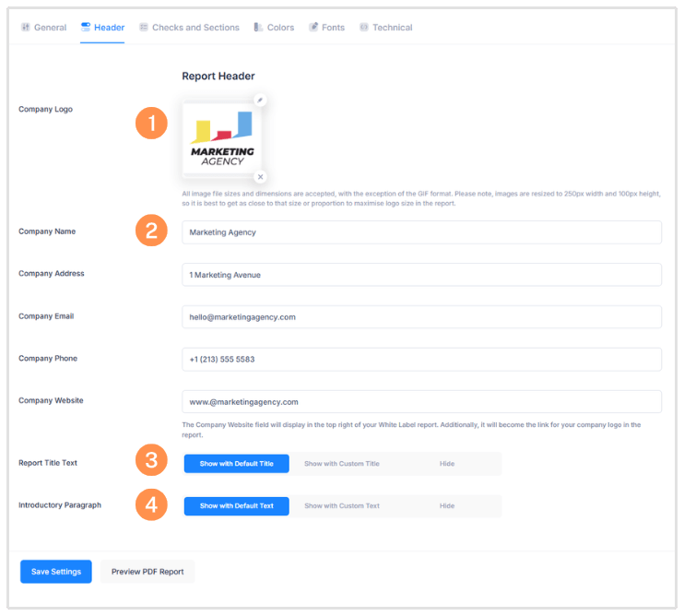Open the Colors tab
This screenshot has height=616, width=684.
(x=274, y=28)
